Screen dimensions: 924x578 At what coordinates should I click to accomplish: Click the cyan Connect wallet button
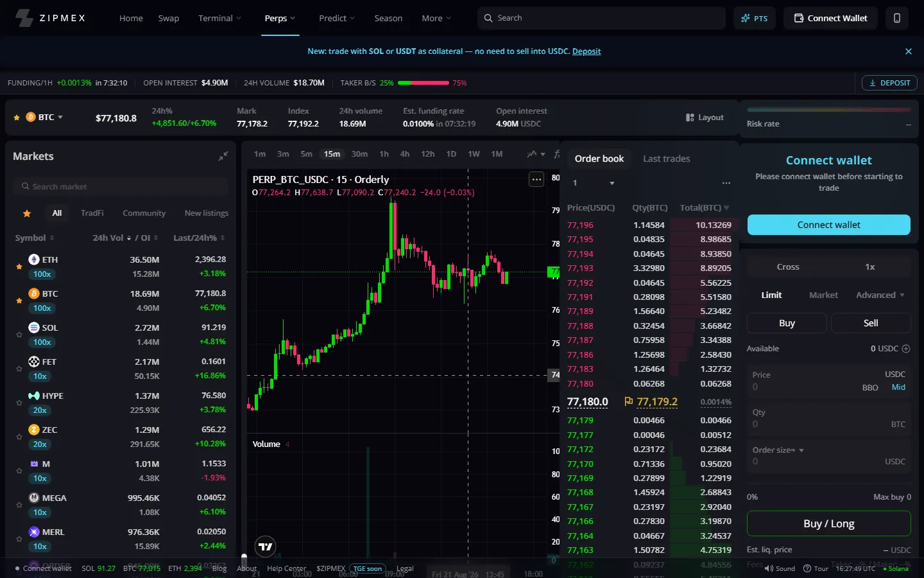coord(828,225)
